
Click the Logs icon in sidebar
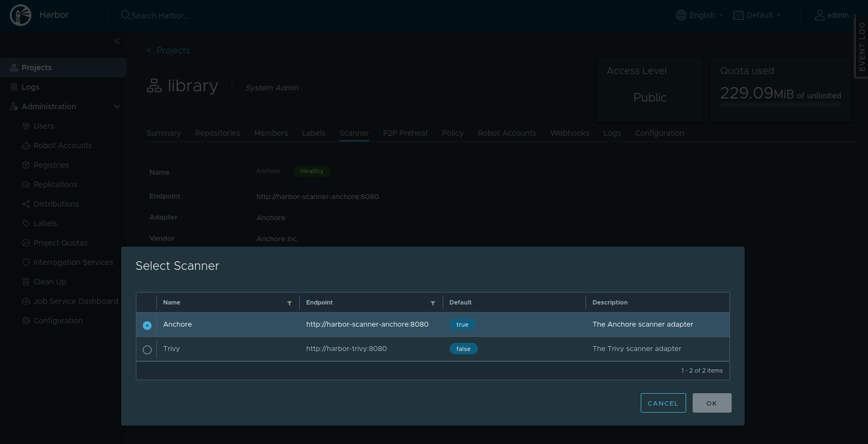tap(14, 87)
